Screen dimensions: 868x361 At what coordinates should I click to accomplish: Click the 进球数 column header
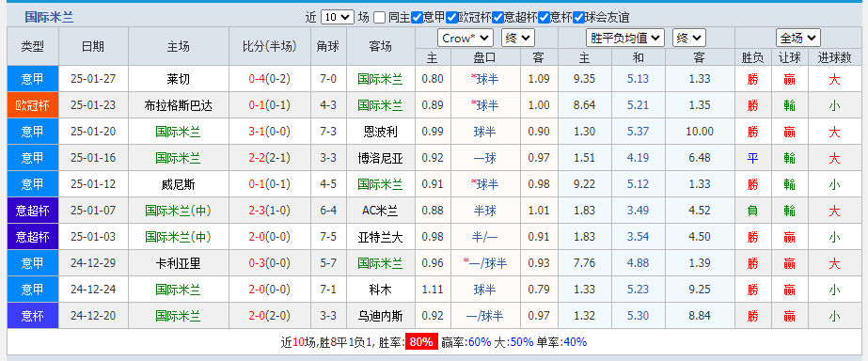point(834,57)
